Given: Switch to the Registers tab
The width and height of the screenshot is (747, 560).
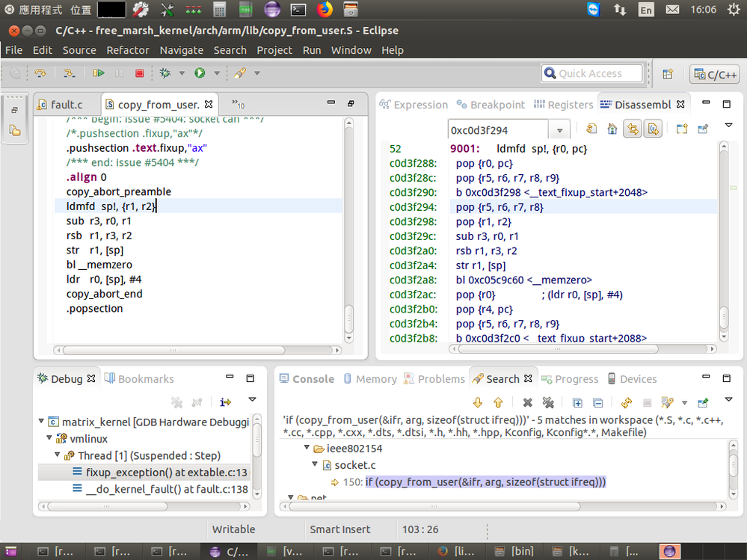Looking at the screenshot, I should (564, 104).
